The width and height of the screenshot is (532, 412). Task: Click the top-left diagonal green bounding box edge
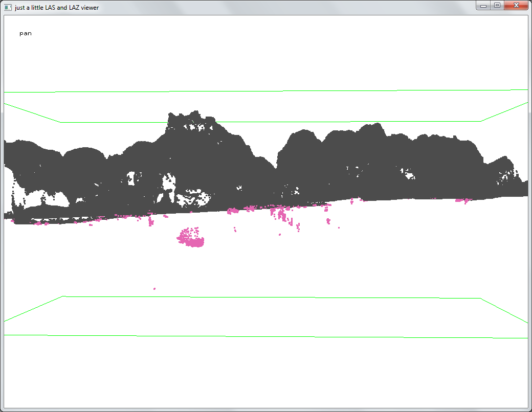(x=32, y=112)
